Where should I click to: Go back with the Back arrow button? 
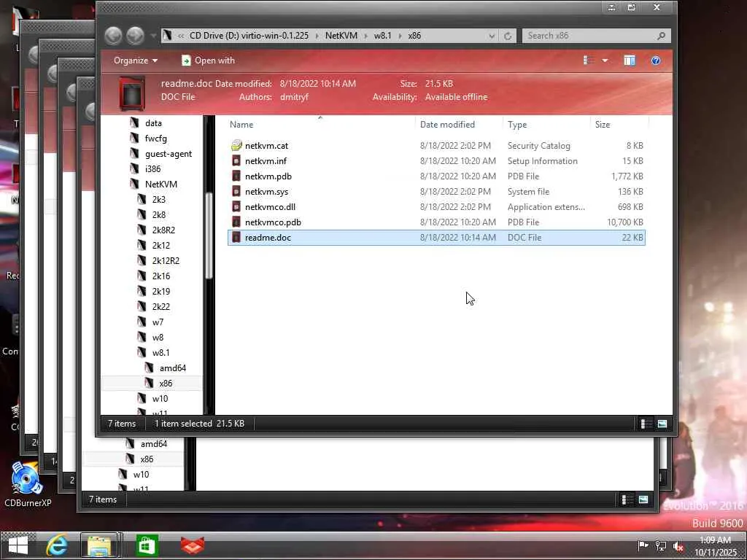(x=113, y=36)
